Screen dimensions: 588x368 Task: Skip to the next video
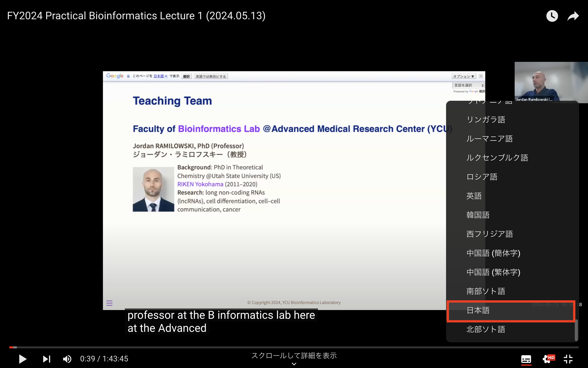pos(46,359)
